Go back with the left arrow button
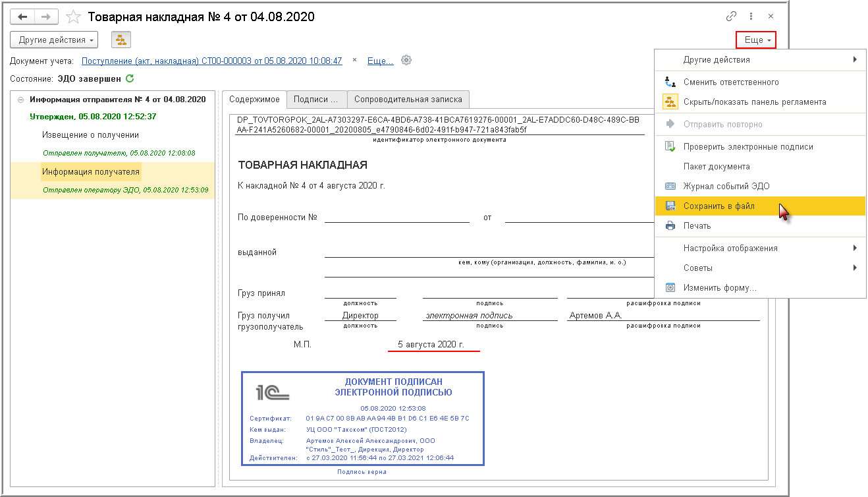The image size is (868, 497). [23, 16]
